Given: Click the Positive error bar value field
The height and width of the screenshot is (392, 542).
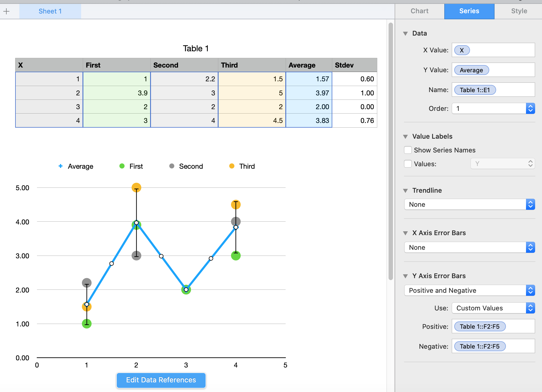Looking at the screenshot, I should (x=493, y=326).
